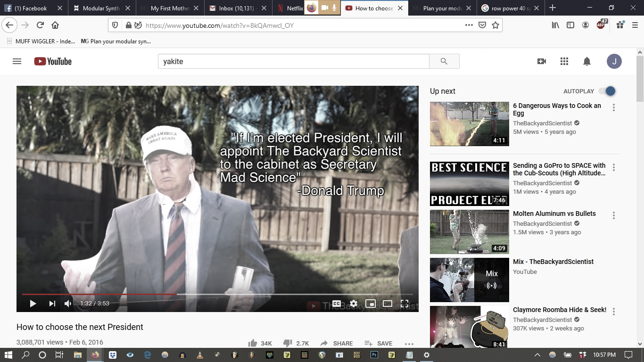This screenshot has height=362, width=644.
Task: Open a new browser tab
Action: point(553,8)
